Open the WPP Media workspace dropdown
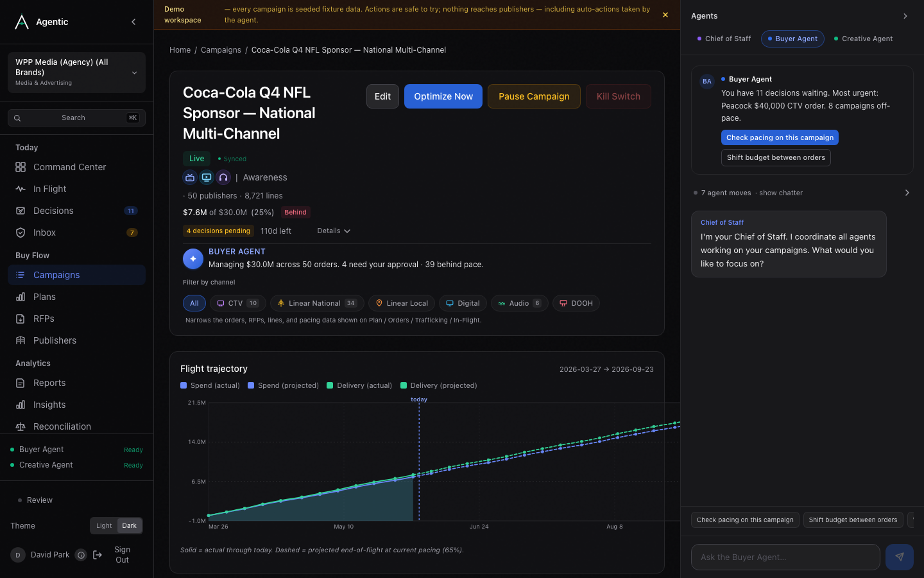924x578 pixels. pyautogui.click(x=76, y=73)
